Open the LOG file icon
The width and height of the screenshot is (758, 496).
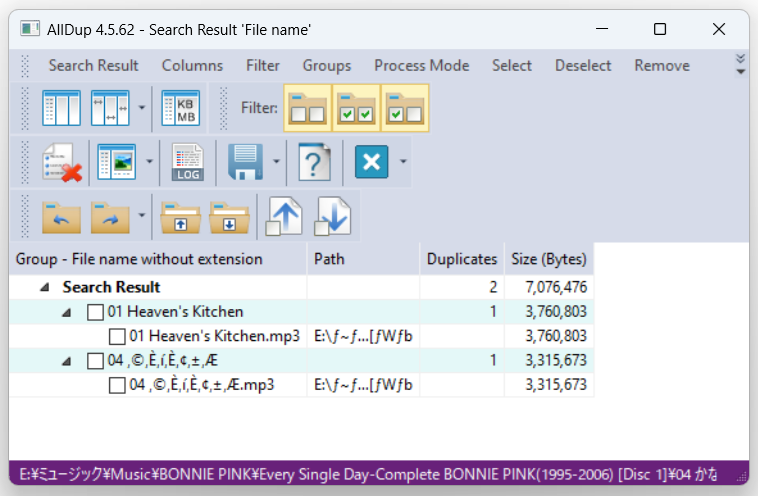coord(188,162)
